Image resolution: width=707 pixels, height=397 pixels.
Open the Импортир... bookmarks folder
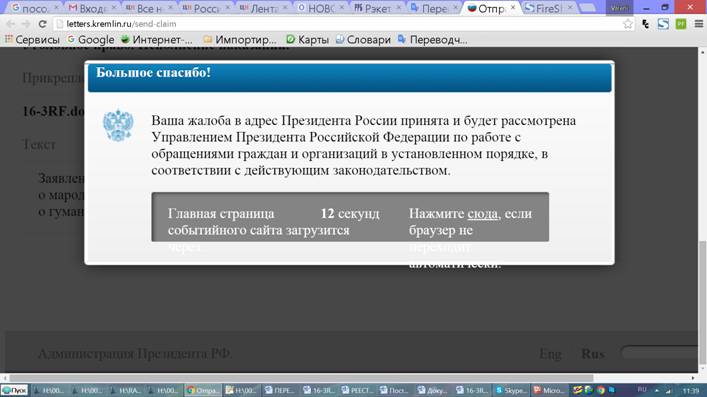click(x=240, y=40)
